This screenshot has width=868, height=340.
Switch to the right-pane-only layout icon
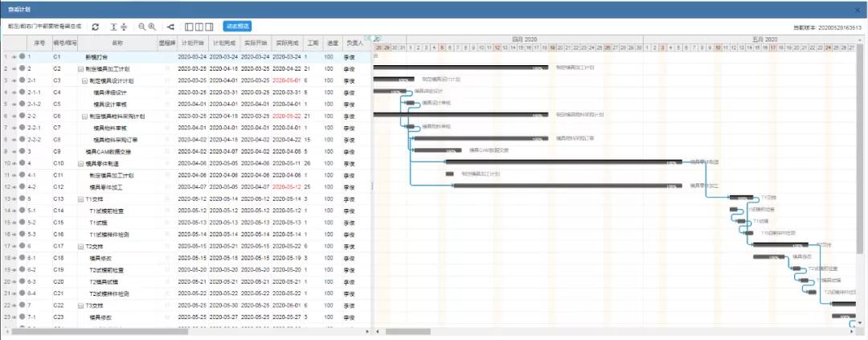click(x=209, y=27)
